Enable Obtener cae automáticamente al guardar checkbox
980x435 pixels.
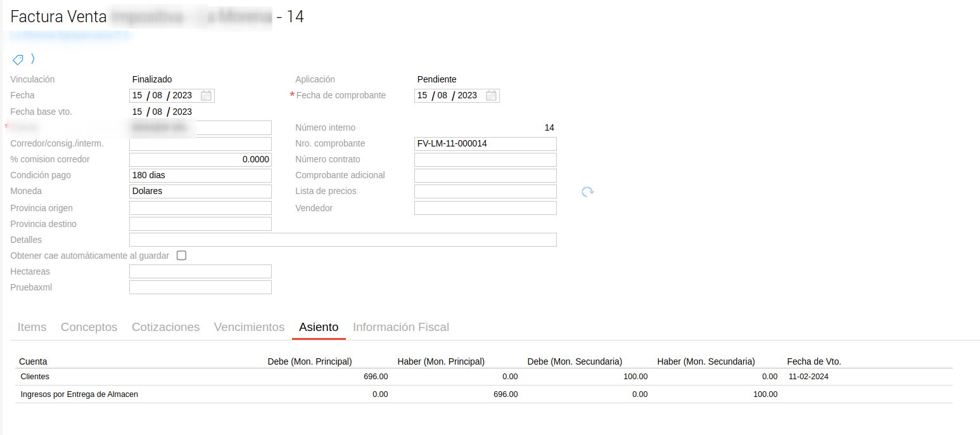point(182,256)
